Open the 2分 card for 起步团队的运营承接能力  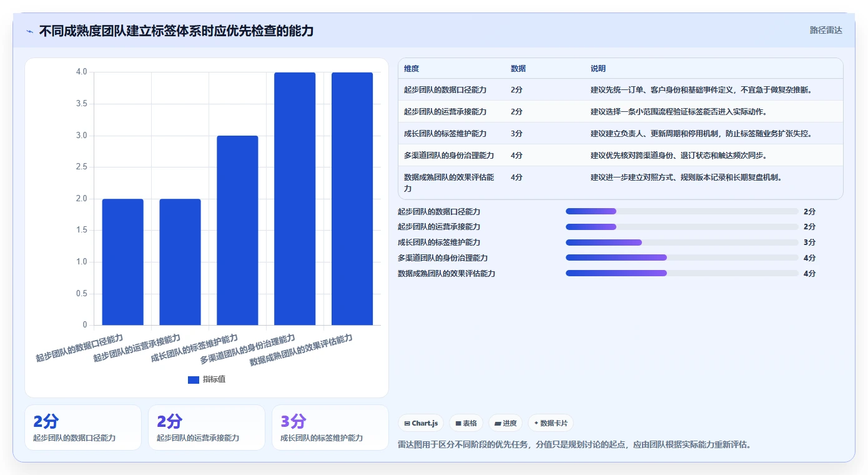[207, 427]
